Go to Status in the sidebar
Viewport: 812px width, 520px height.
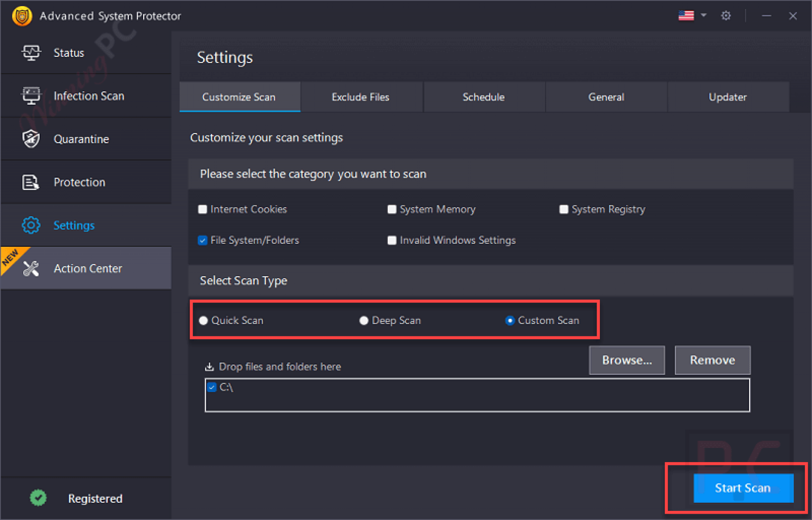coord(86,53)
